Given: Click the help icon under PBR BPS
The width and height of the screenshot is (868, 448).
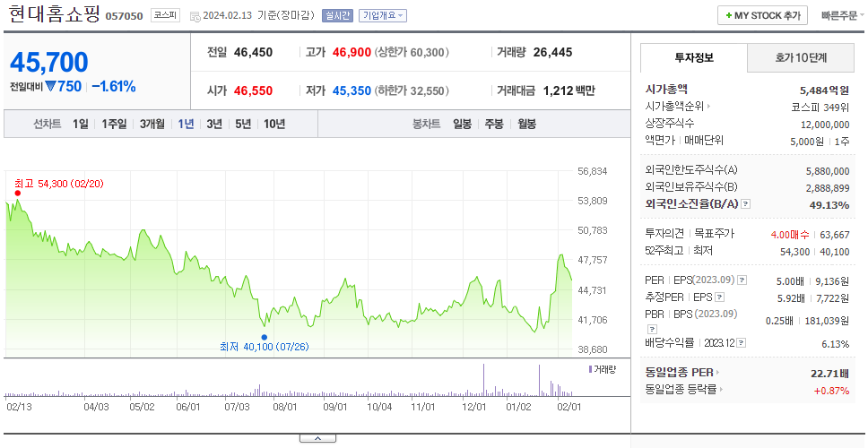Looking at the screenshot, I should tap(651, 330).
